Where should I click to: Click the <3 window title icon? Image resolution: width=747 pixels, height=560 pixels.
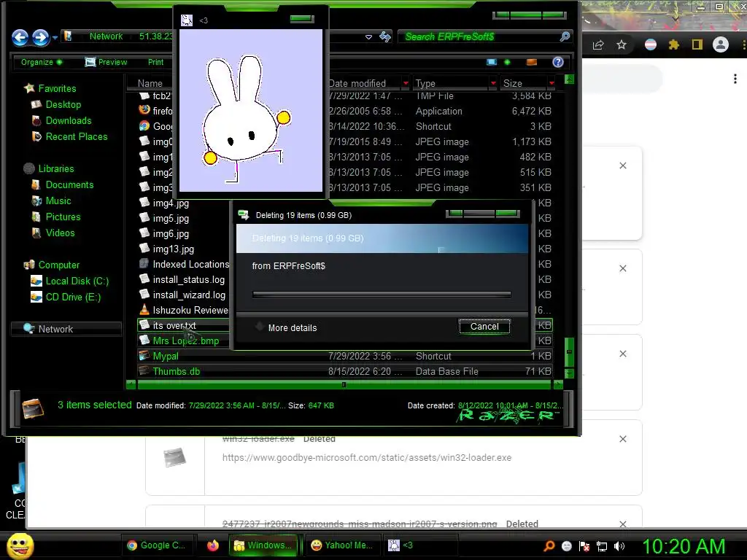[187, 20]
